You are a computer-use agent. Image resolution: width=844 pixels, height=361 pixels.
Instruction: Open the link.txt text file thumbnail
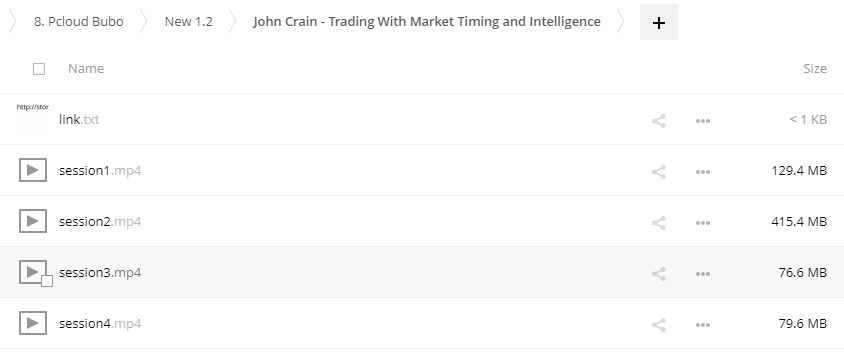coord(33,118)
